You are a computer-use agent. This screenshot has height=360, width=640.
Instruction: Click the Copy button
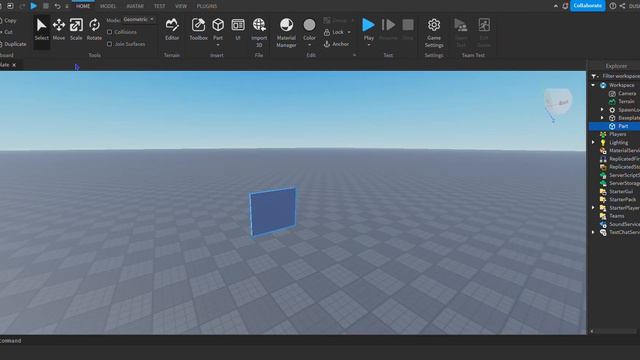click(8, 20)
